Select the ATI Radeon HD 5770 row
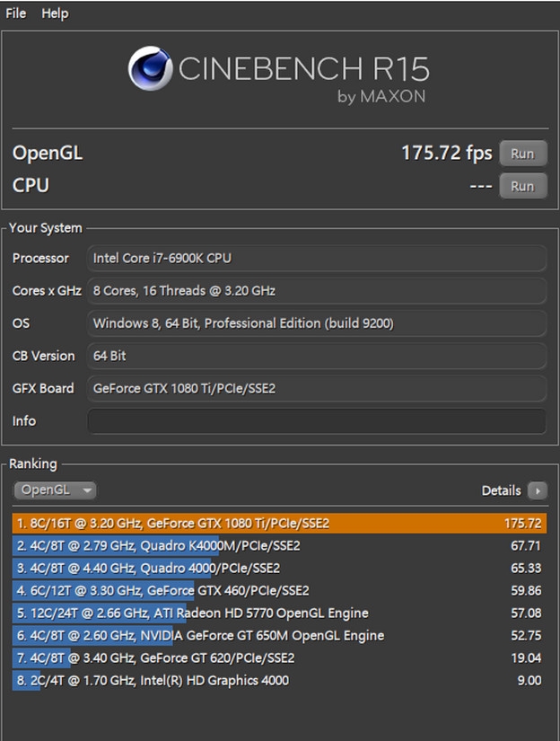 279,613
